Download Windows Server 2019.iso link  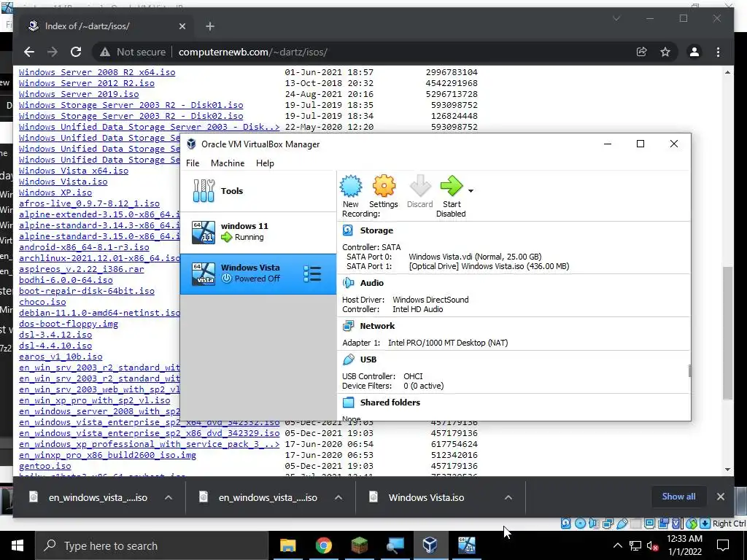[79, 94]
